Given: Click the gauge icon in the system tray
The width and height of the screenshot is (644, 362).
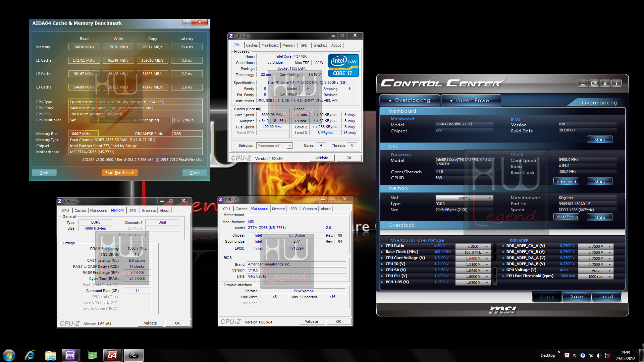Looking at the screenshot, I should 575,356.
